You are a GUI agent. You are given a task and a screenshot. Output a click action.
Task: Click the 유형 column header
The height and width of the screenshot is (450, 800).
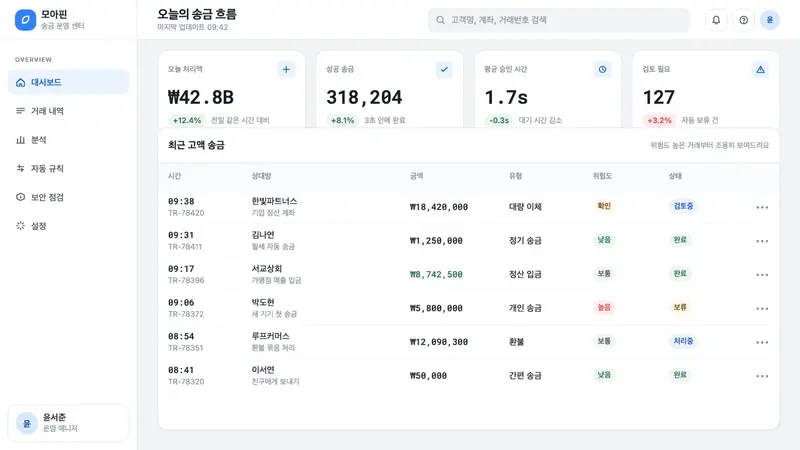point(515,176)
